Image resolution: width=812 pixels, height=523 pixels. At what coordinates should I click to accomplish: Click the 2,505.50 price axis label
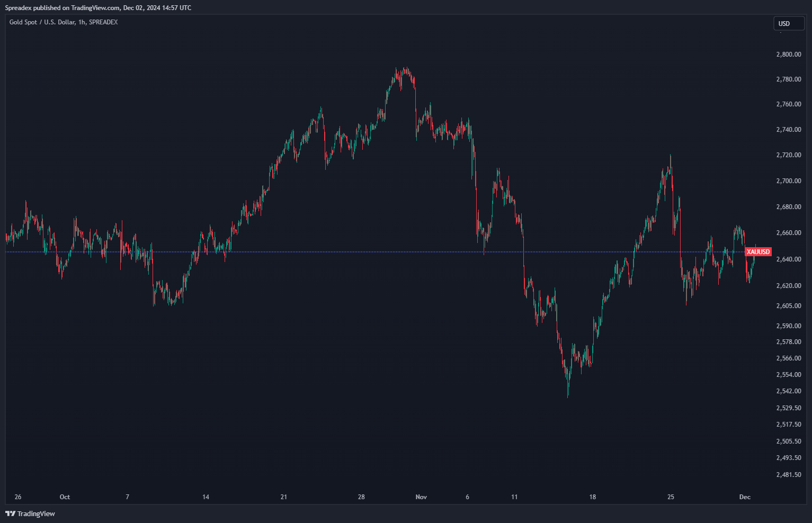[x=789, y=441]
